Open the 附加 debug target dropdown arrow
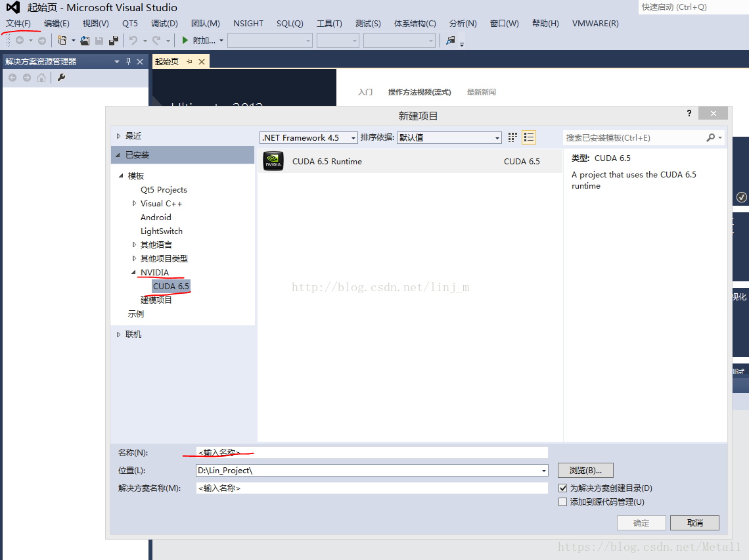Screen dimensions: 749x560 coord(221,41)
